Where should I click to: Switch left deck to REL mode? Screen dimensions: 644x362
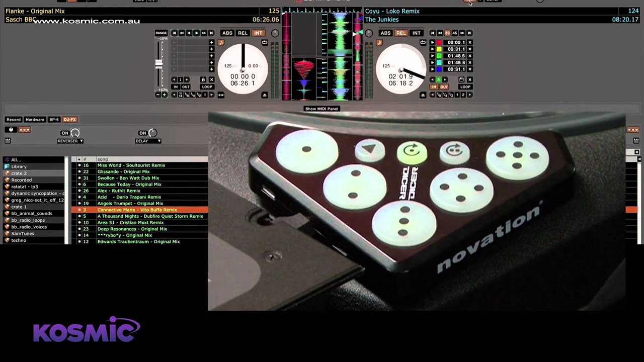243,33
